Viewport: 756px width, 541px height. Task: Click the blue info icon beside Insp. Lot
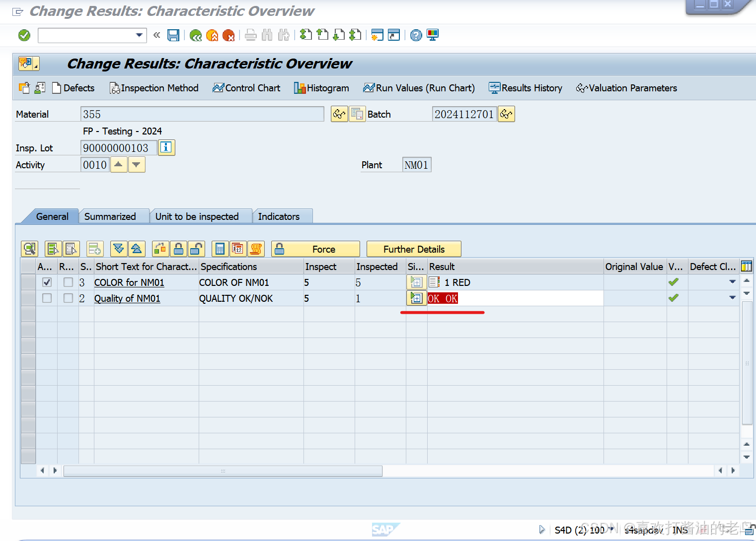(x=166, y=147)
